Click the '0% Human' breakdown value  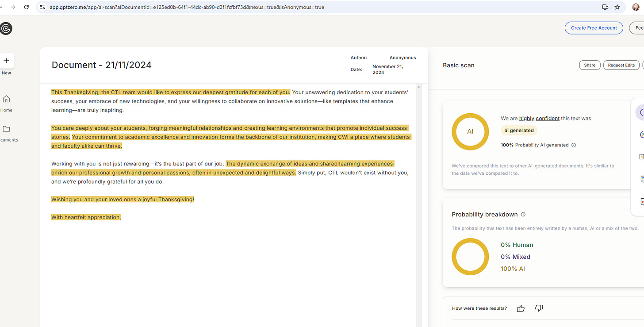point(517,245)
